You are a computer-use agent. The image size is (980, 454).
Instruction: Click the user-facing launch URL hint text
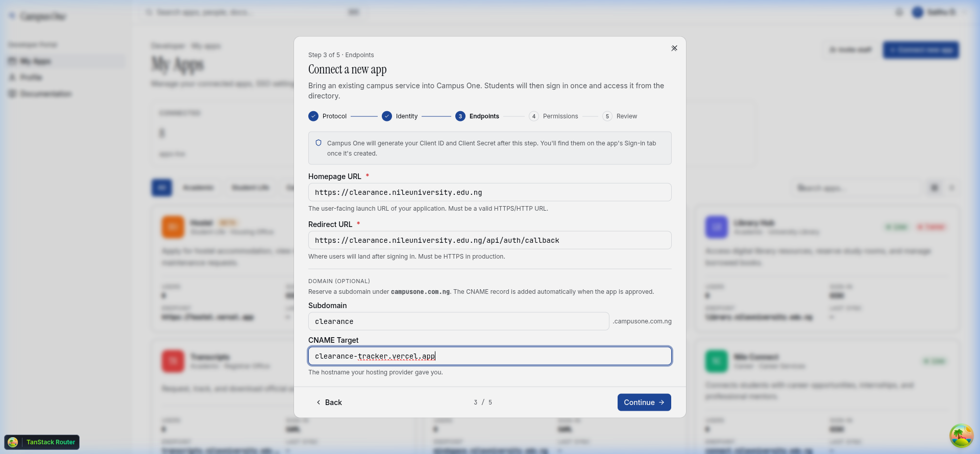point(428,209)
